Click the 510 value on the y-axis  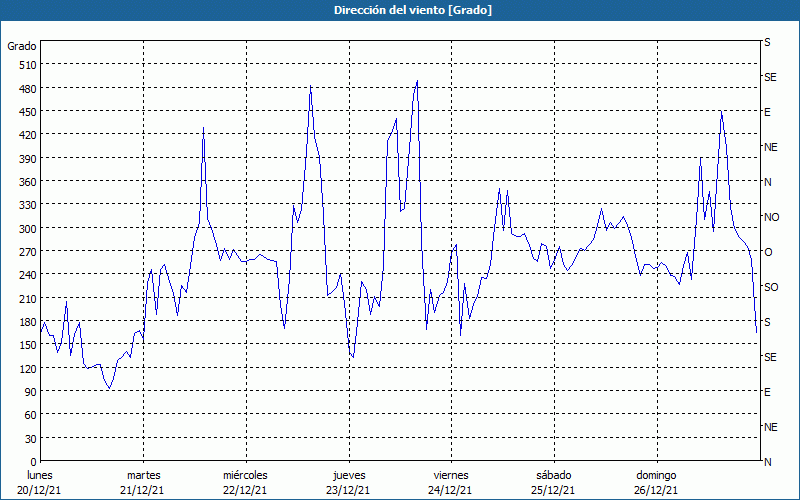pyautogui.click(x=29, y=65)
